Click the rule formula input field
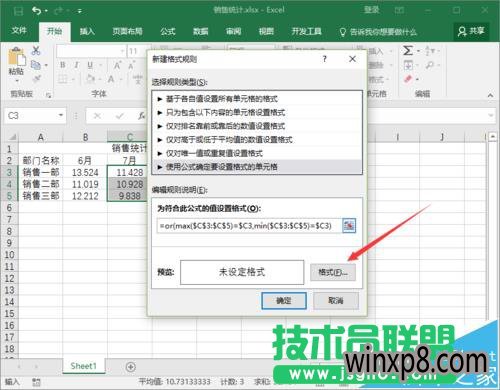Viewport: 500px width, 390px height. 249,226
